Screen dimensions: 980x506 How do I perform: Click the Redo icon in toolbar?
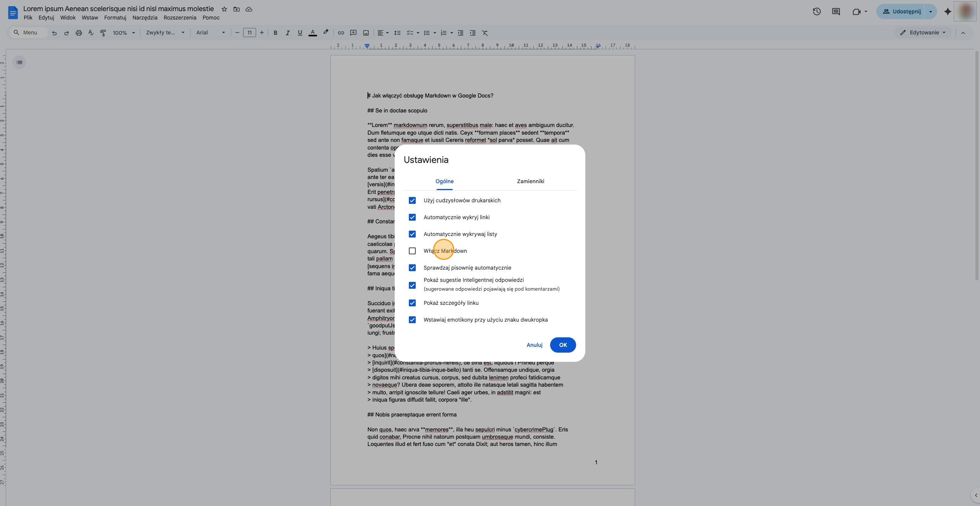[x=67, y=33]
